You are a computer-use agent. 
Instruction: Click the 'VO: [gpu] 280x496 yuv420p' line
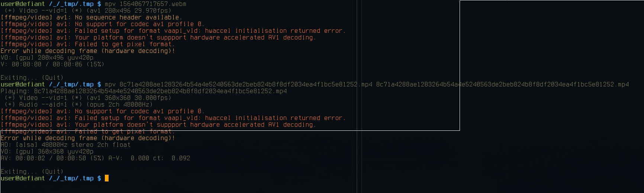tap(47, 57)
